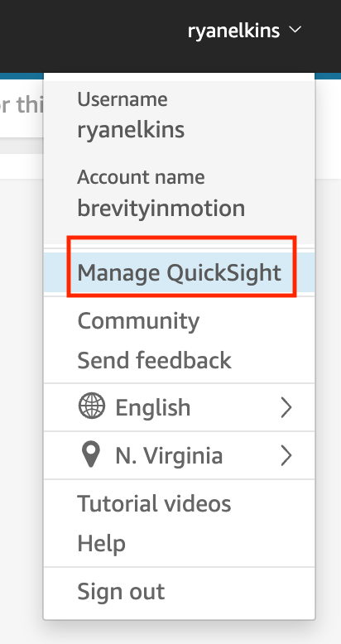Image resolution: width=341 pixels, height=644 pixels.
Task: Open the ryanelkins account menu in header
Action: coord(244,31)
